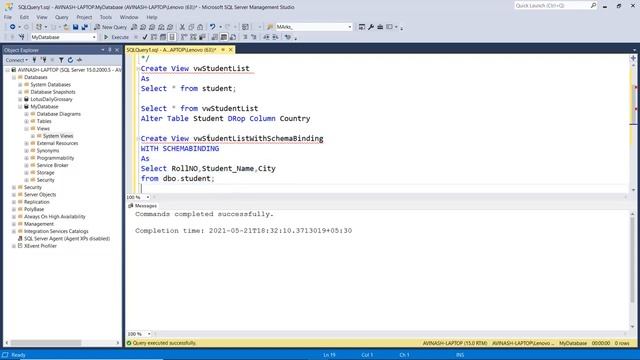
Task: Switch to the Messages results tab
Action: click(x=143, y=206)
